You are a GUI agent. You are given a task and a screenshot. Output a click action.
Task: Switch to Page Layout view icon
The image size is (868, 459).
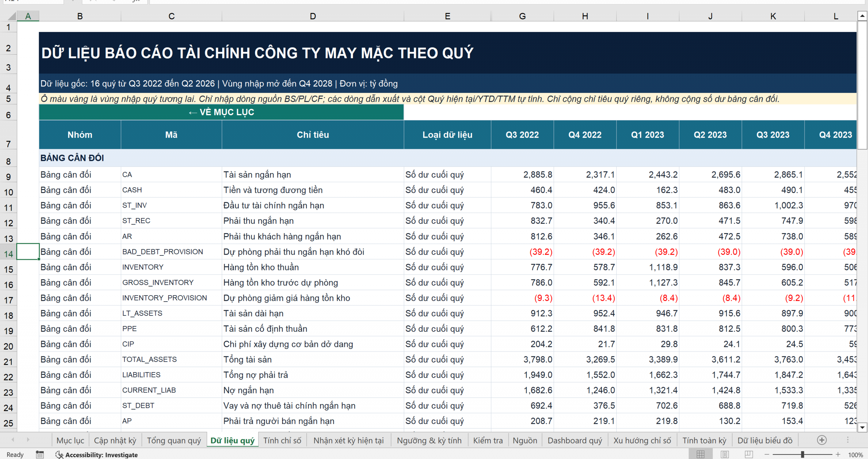coord(725,454)
